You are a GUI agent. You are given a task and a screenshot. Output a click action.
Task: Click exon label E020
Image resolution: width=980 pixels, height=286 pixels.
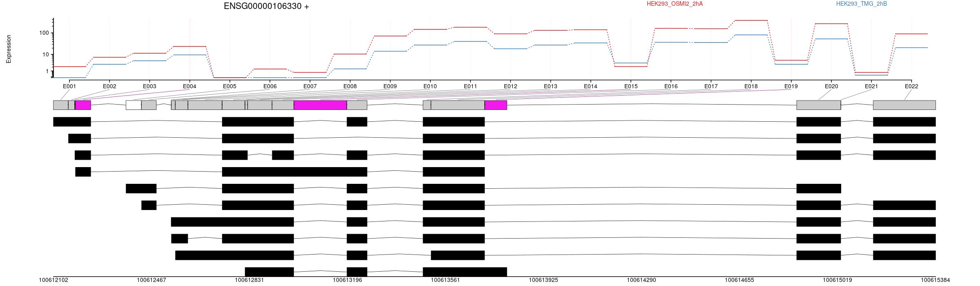(831, 86)
